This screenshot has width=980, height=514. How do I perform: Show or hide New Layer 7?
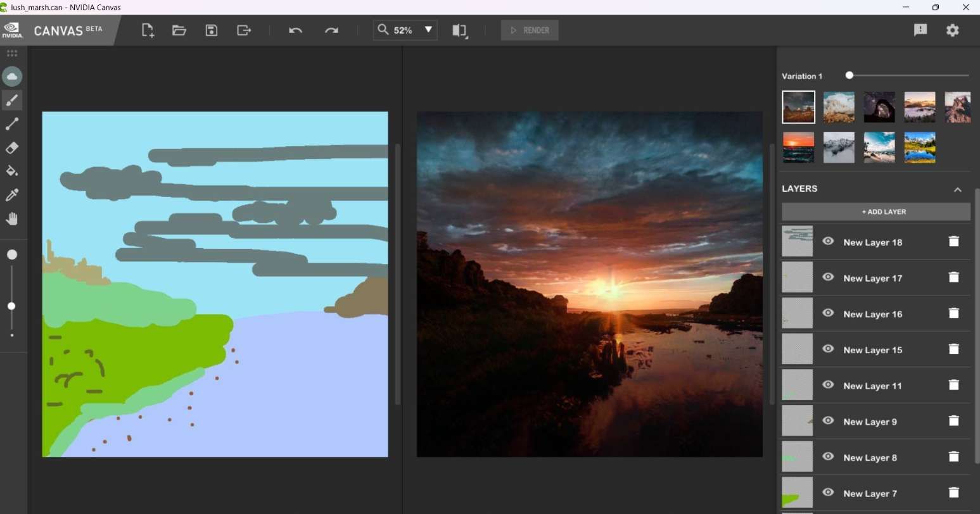click(x=828, y=492)
